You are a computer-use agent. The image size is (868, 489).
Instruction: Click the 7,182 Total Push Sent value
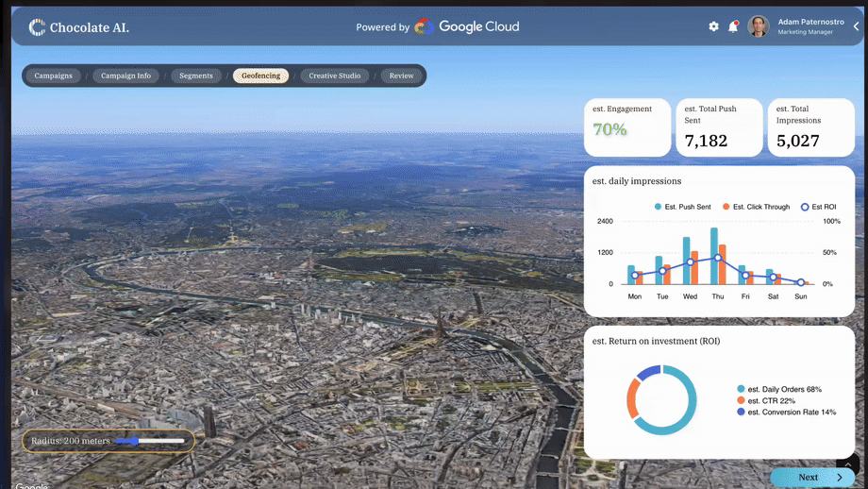point(706,141)
